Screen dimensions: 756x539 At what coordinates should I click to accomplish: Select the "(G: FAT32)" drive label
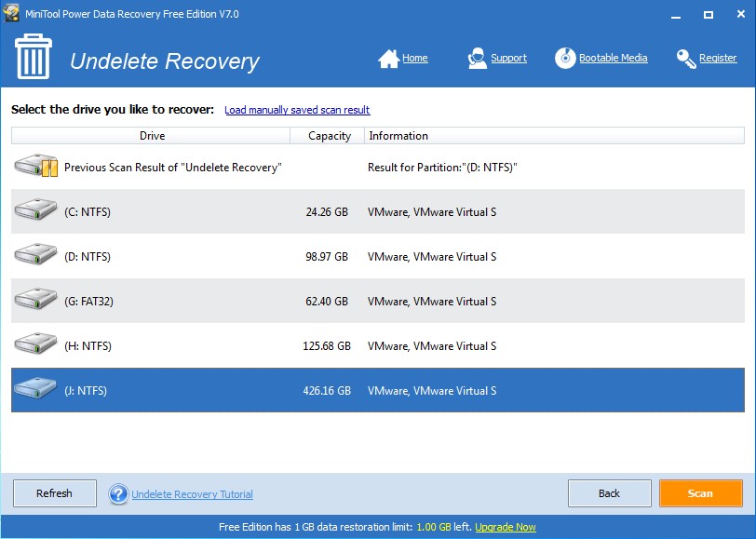88,302
